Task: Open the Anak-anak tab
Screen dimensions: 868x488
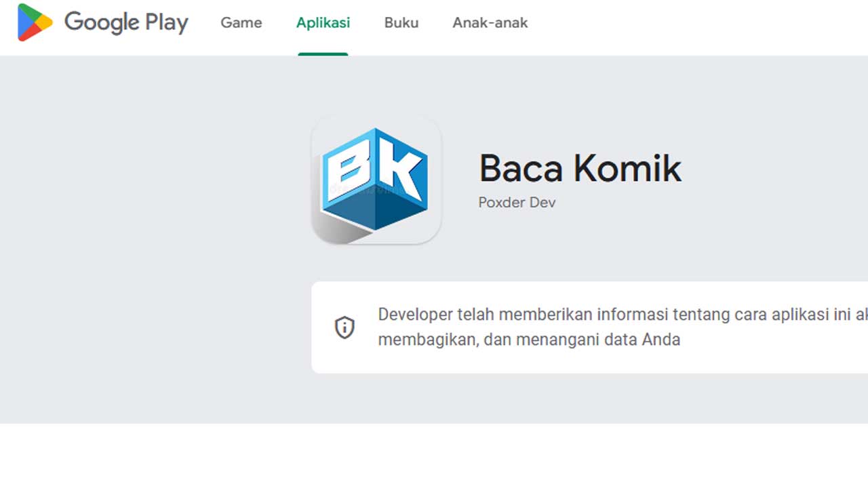Action: coord(490,22)
